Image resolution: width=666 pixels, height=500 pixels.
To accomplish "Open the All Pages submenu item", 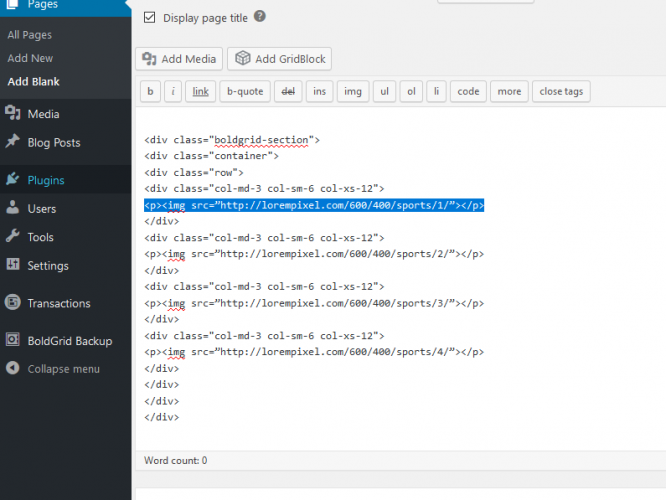I will point(29,35).
